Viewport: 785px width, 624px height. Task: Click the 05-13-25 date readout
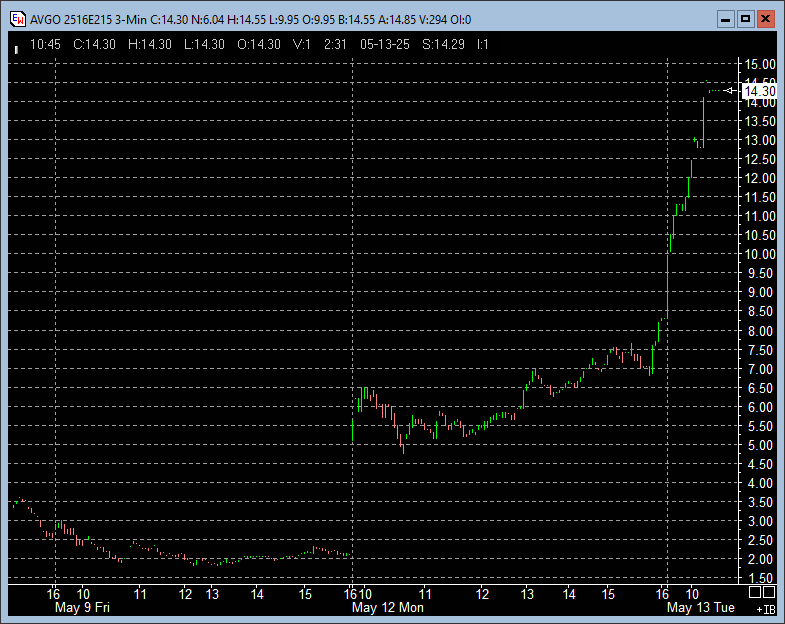point(384,45)
